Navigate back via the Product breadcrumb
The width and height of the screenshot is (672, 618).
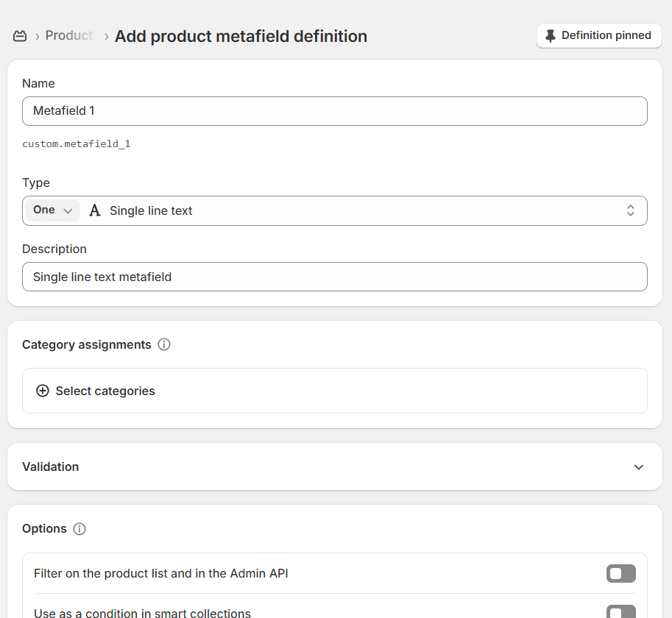(x=68, y=35)
